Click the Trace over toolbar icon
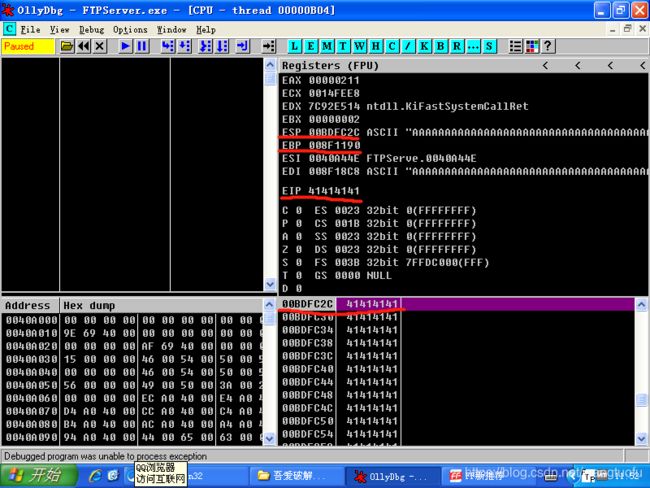The height and width of the screenshot is (488, 650). tap(222, 46)
